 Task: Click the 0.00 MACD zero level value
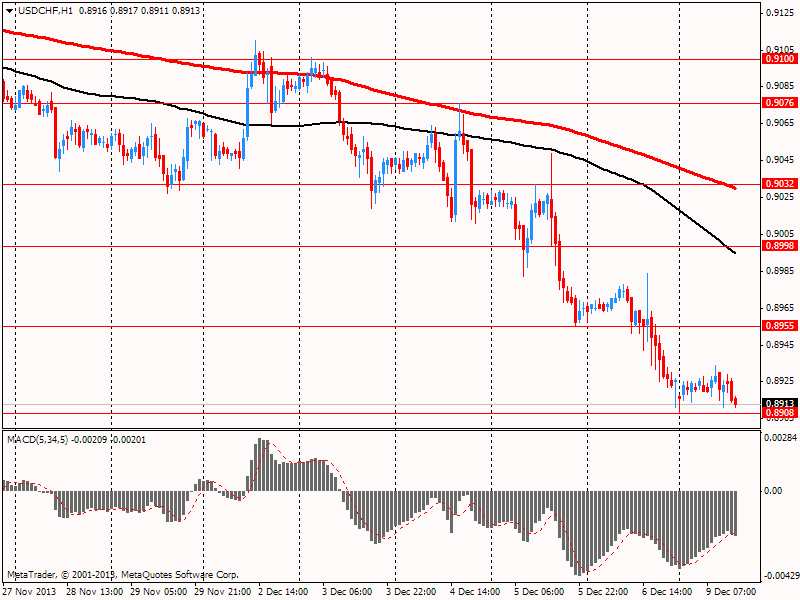pos(774,491)
